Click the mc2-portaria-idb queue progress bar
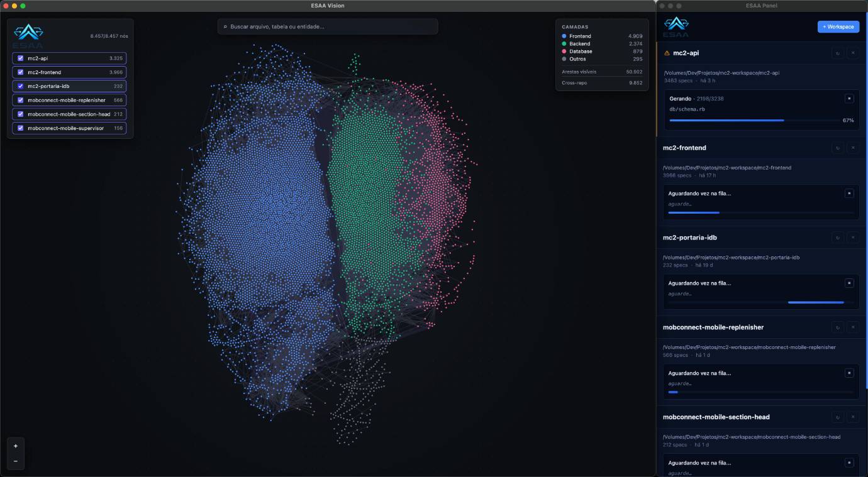Viewport: 868px width, 477px height. pos(761,302)
